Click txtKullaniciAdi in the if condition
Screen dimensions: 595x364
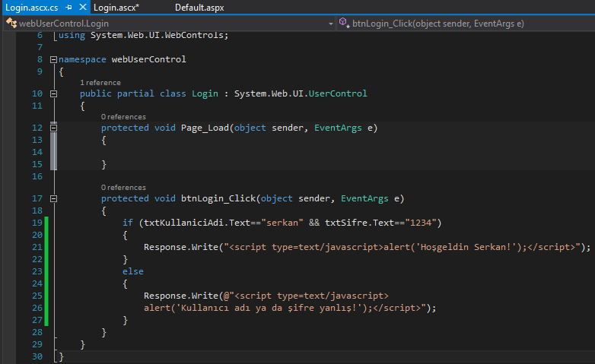(x=183, y=223)
